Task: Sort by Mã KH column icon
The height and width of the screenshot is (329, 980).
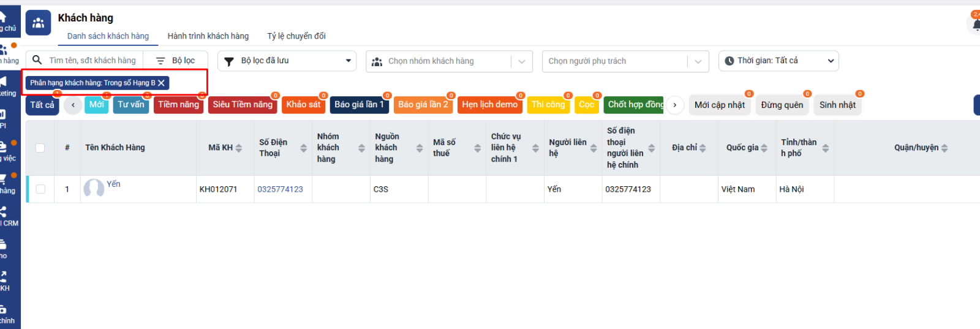Action: coord(239,148)
